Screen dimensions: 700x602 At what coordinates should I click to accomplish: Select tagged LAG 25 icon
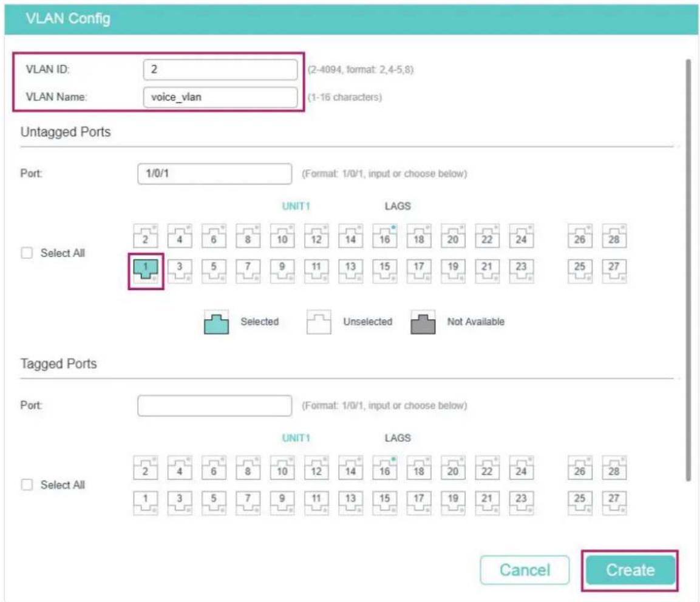point(580,502)
